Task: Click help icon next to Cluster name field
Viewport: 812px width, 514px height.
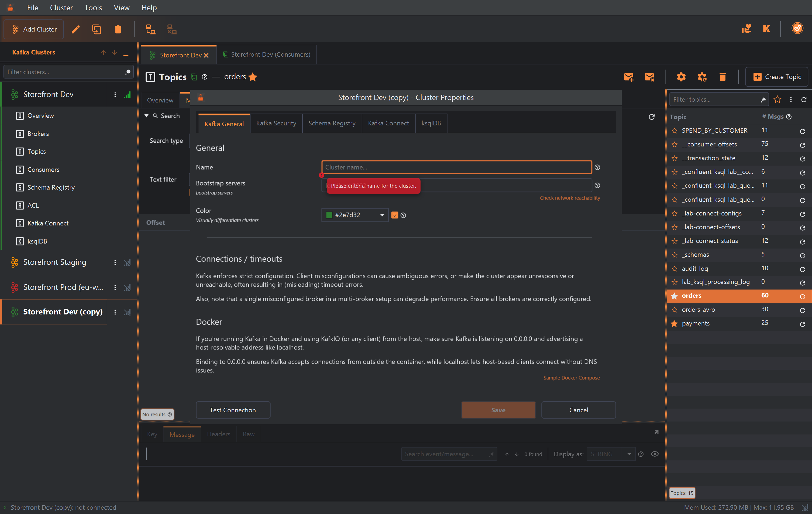Action: (597, 167)
